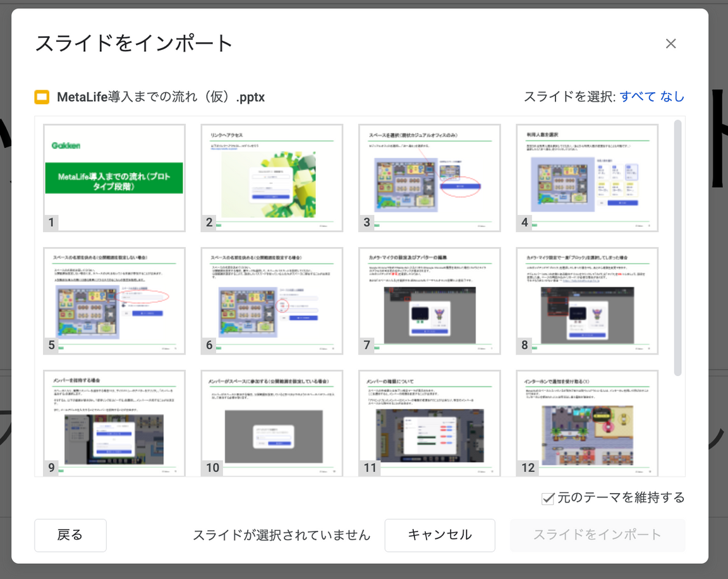728x579 pixels.
Task: Click the yellow Slides file icon
Action: point(42,97)
